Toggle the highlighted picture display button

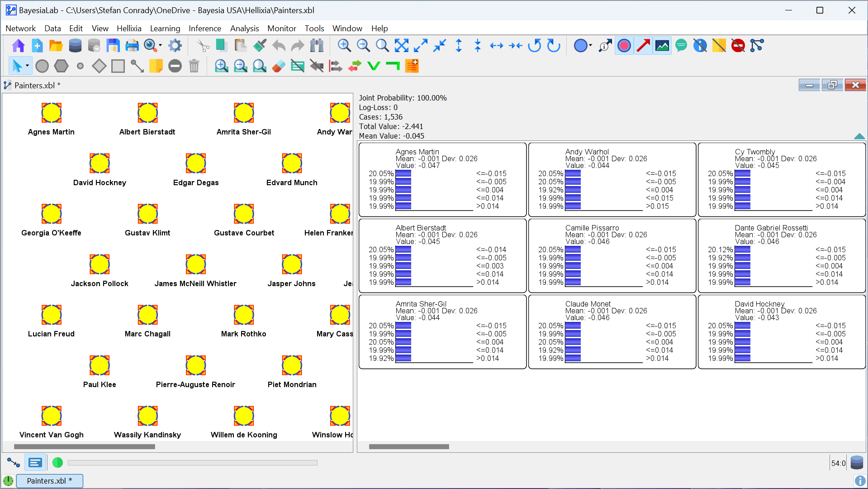[662, 46]
